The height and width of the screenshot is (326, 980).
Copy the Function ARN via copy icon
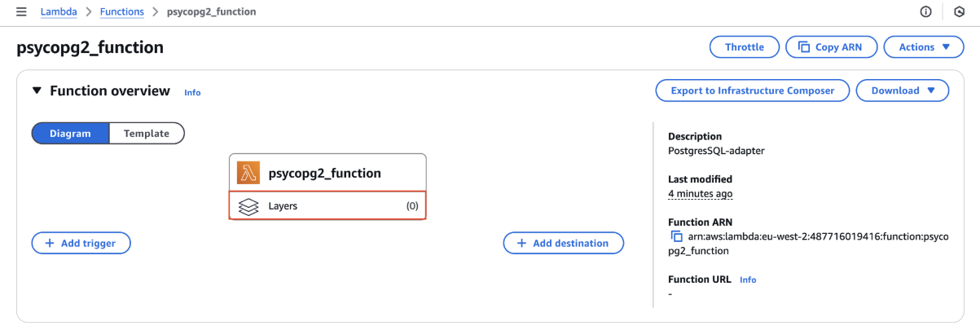click(x=676, y=236)
